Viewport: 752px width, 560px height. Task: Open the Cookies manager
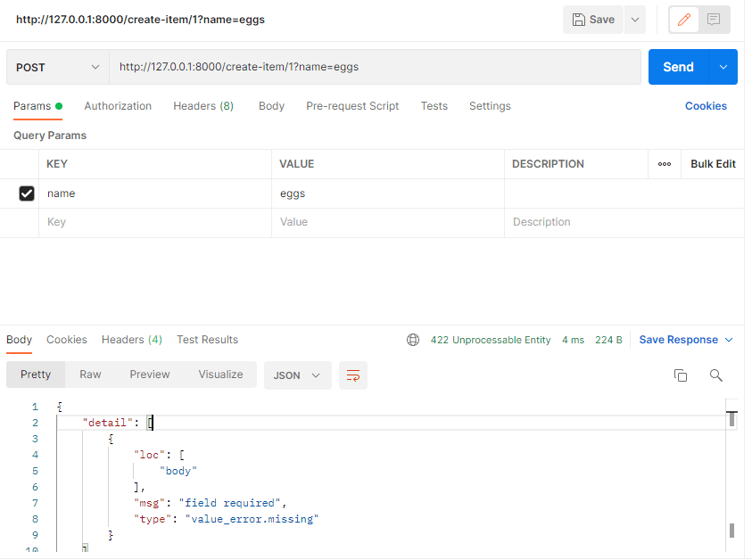(x=706, y=105)
